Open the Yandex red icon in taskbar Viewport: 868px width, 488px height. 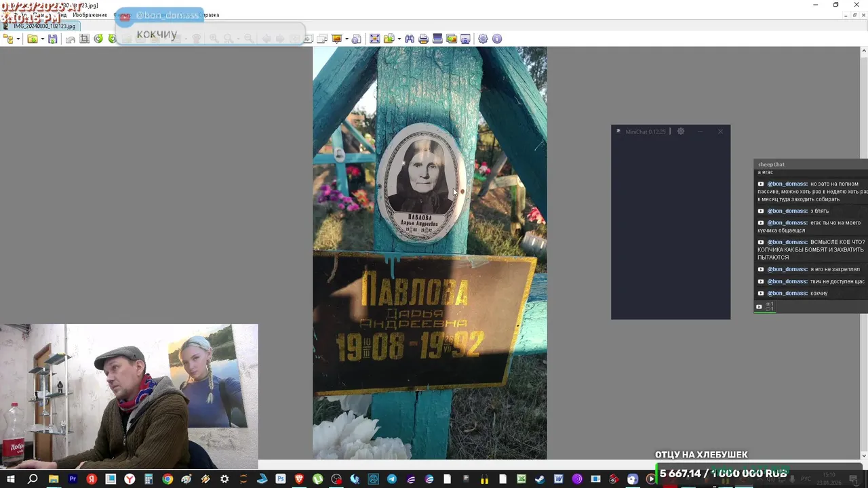click(x=92, y=479)
